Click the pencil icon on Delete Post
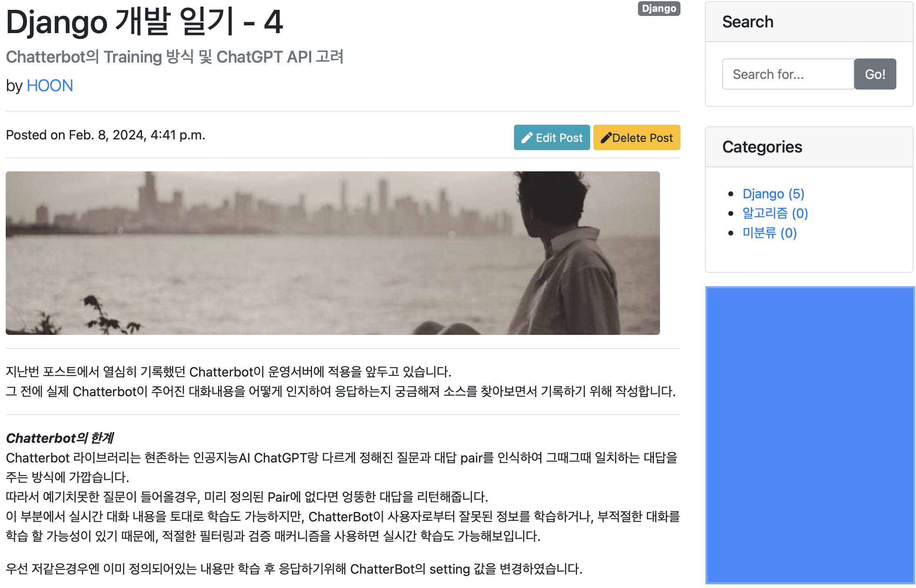Viewport: 916px width, 588px height. coord(606,138)
